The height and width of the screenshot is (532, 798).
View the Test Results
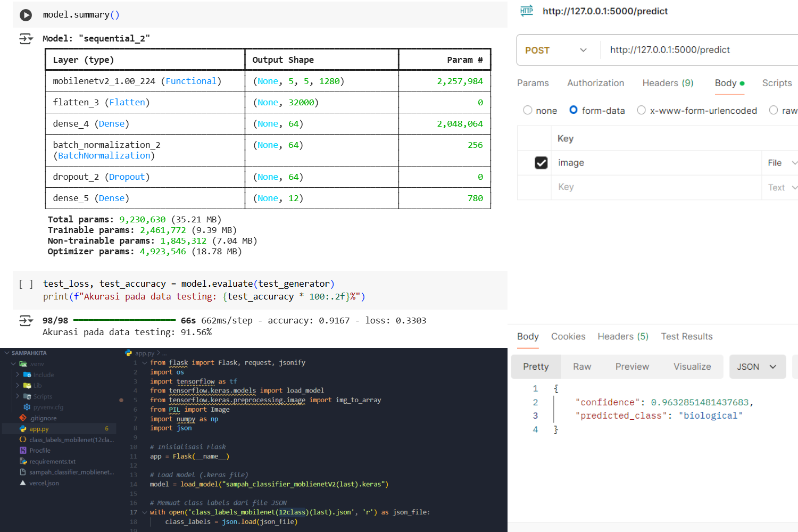tap(686, 336)
